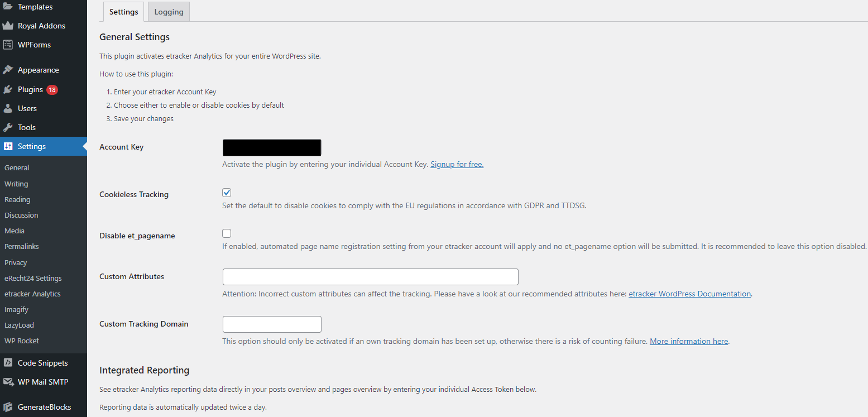The image size is (868, 417).
Task: Select the Settings tab
Action: (x=123, y=12)
